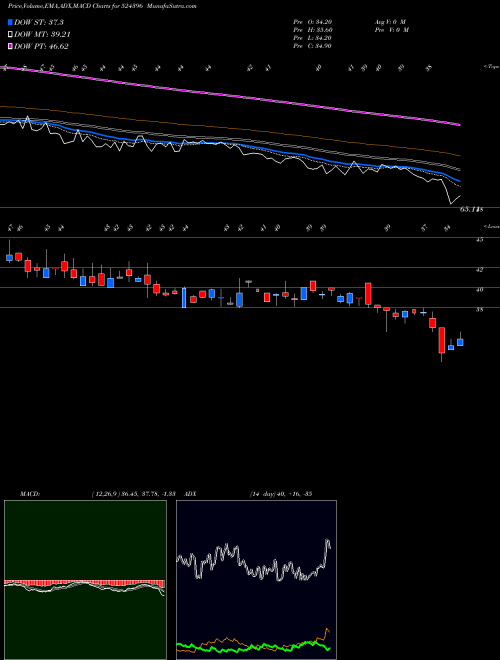500x660 pixels.
Task: Click the '<Tops' row label
Action: click(491, 67)
